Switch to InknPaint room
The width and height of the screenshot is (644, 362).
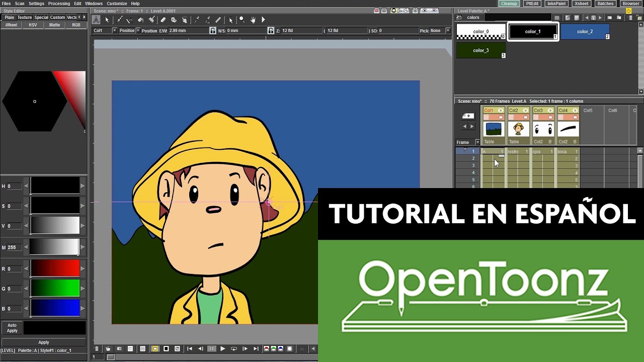click(556, 4)
